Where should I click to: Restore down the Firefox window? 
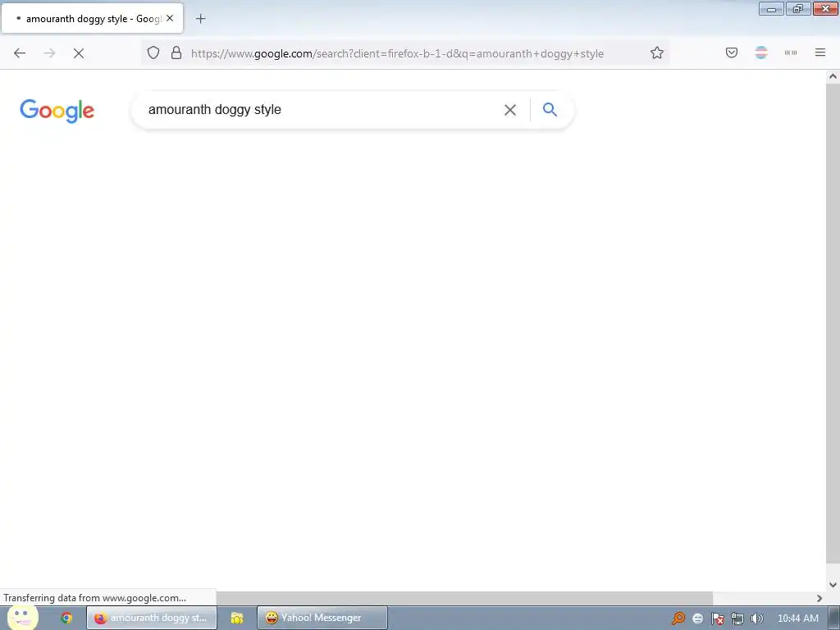[798, 8]
